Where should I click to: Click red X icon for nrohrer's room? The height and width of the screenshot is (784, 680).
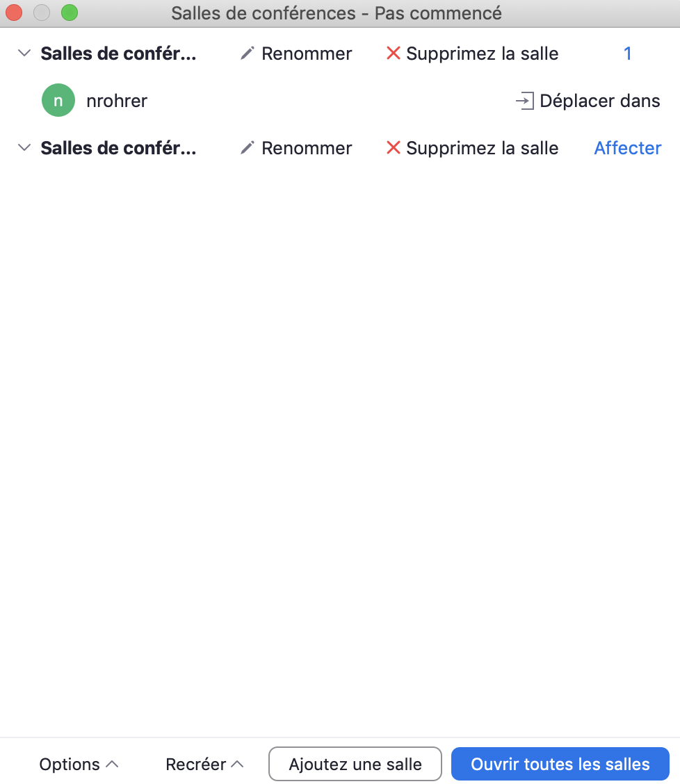pyautogui.click(x=394, y=54)
